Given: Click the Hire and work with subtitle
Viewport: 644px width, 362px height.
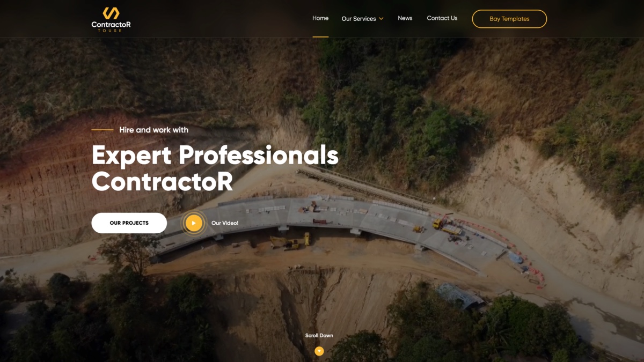Looking at the screenshot, I should click(153, 130).
